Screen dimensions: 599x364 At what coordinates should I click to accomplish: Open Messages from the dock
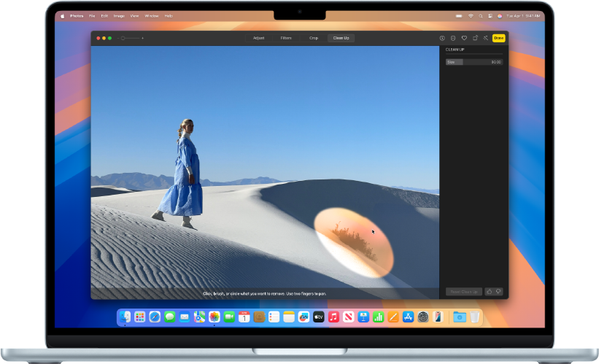point(169,317)
